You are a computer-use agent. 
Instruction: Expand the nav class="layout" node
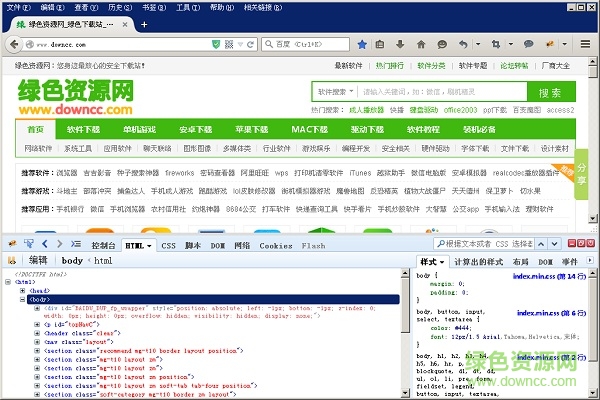(x=37, y=342)
